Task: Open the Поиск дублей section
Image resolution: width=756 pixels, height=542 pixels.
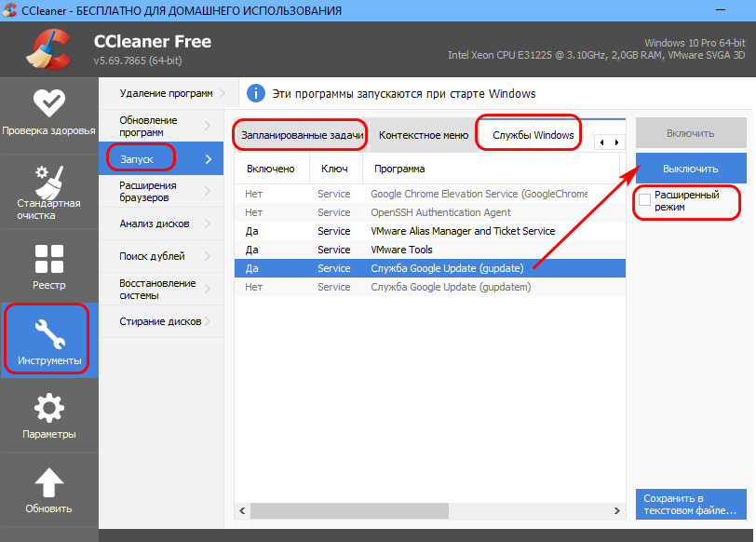Action: pos(161,256)
